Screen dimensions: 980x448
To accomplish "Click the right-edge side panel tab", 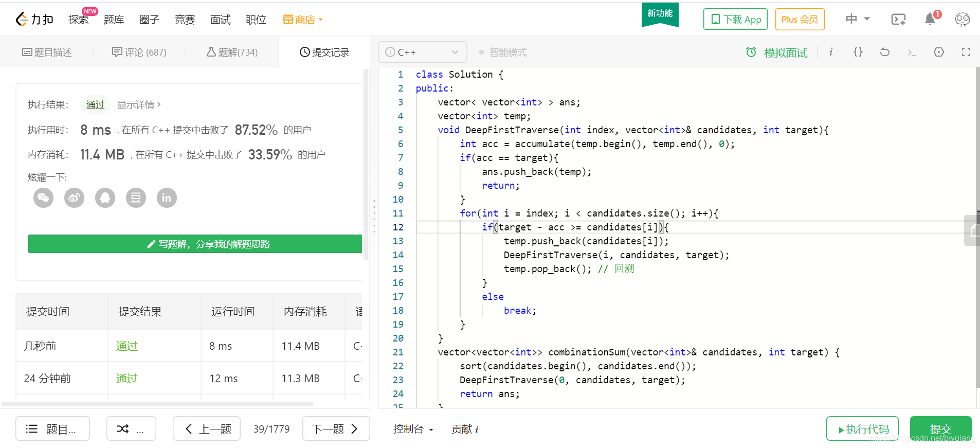I will coord(972,230).
